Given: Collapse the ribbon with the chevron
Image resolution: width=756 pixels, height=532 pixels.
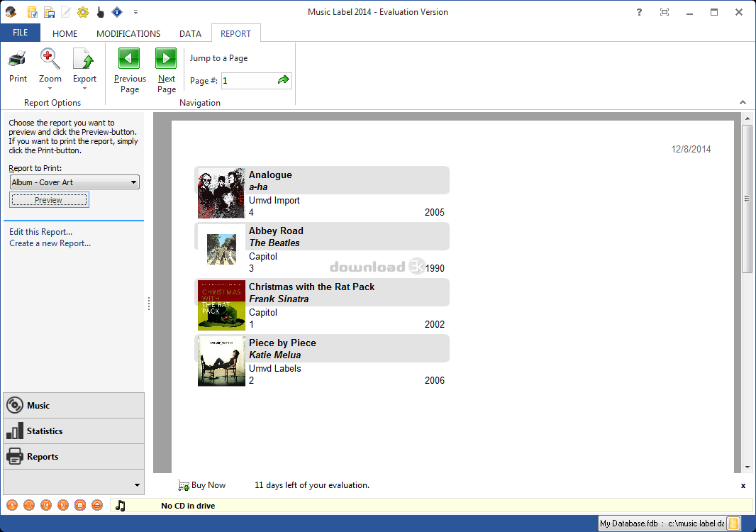Looking at the screenshot, I should point(743,102).
